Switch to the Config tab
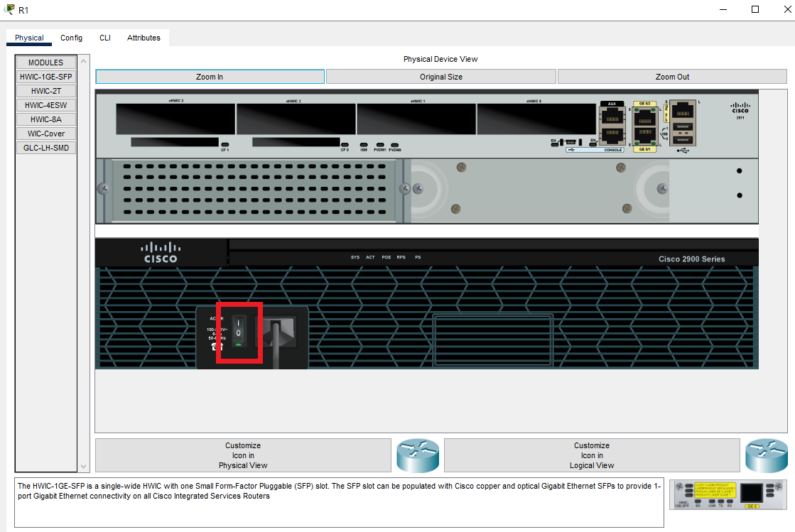Screen dimensions: 795x532 pyautogui.click(x=71, y=38)
